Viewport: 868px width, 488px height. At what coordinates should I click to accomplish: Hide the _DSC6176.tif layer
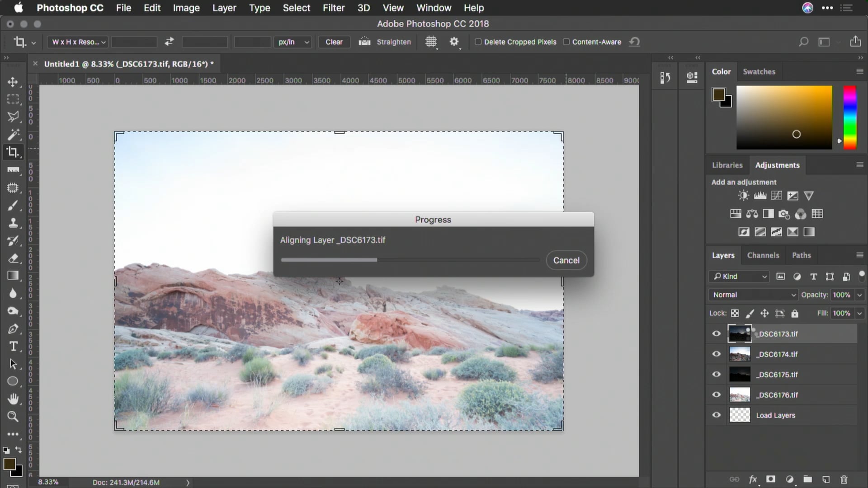[x=716, y=395]
